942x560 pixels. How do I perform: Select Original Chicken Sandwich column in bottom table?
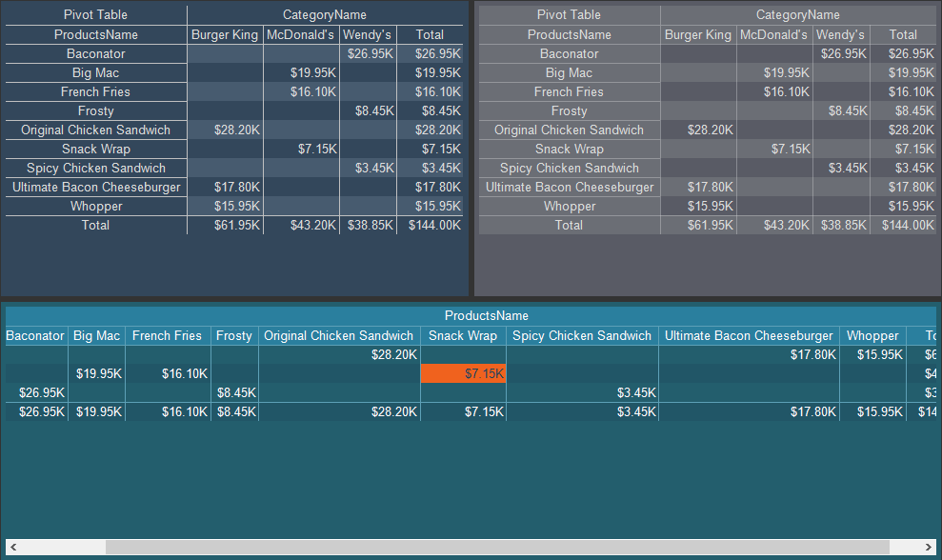(x=338, y=335)
